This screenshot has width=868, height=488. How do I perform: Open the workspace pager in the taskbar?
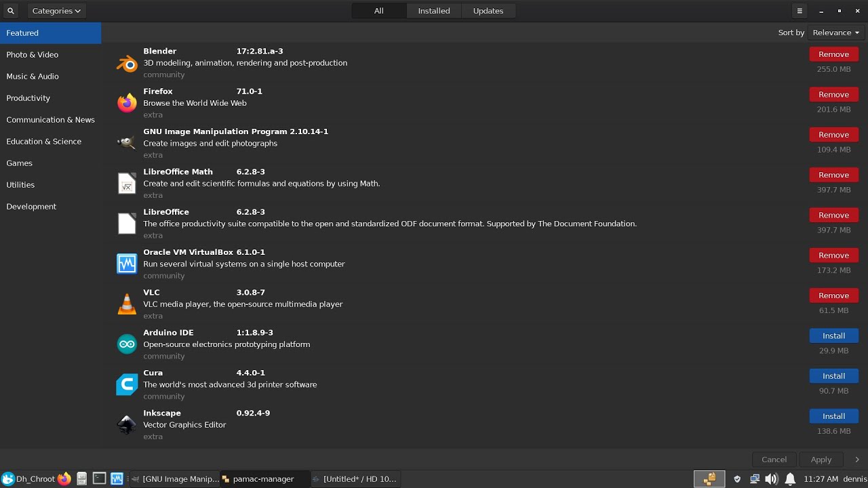709,479
